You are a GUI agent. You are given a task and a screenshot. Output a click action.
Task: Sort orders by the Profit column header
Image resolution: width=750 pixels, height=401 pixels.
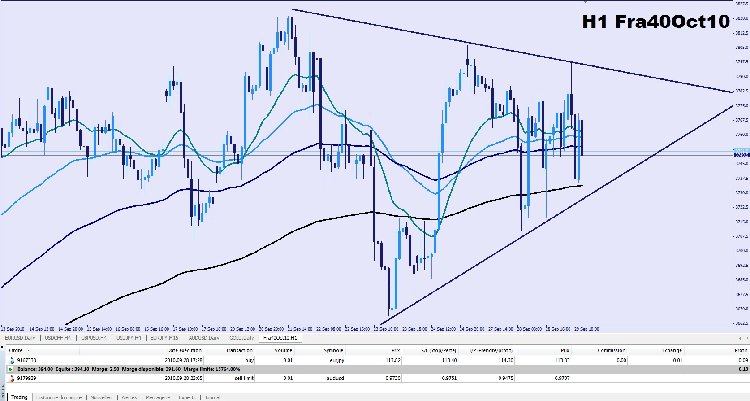pyautogui.click(x=743, y=351)
